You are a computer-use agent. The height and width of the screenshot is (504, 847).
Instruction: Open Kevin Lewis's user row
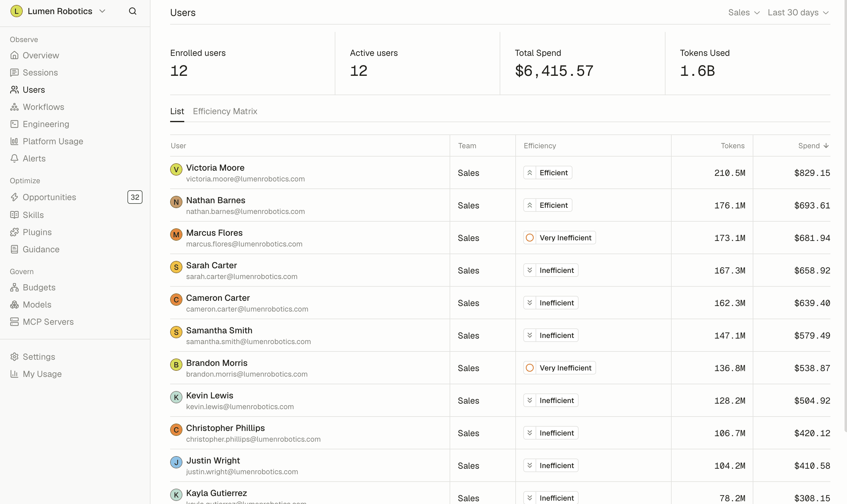pyautogui.click(x=500, y=401)
